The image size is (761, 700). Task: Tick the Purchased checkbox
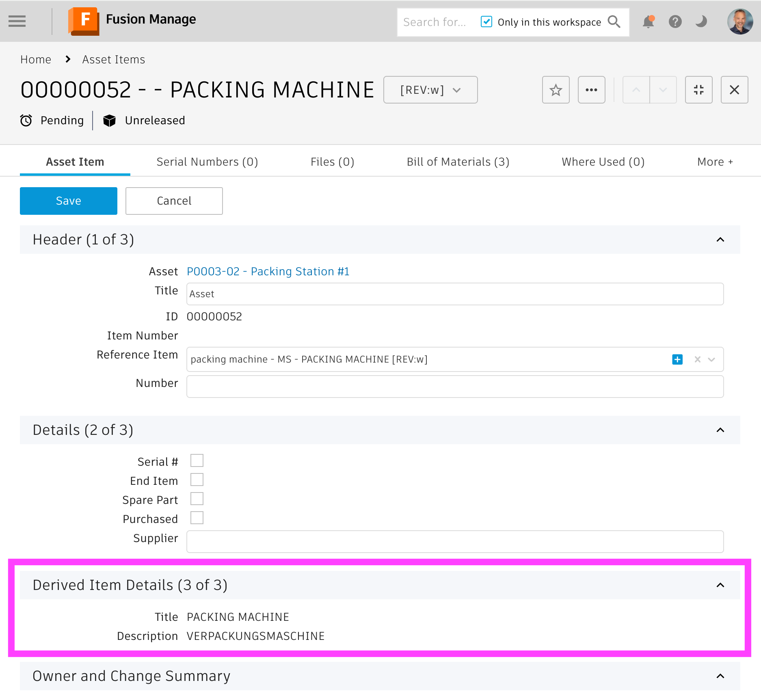click(197, 518)
